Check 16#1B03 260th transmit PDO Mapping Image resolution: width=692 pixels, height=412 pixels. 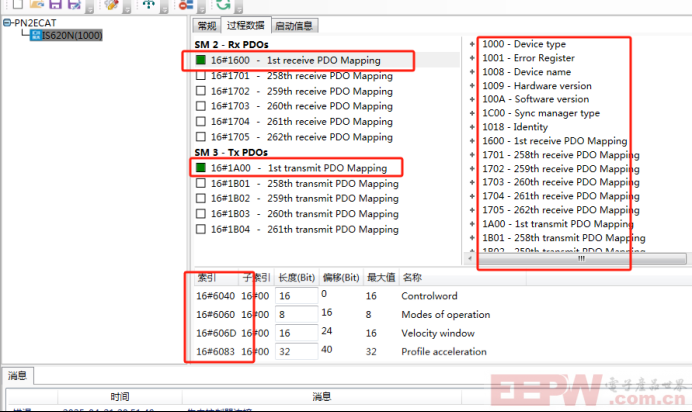point(201,213)
